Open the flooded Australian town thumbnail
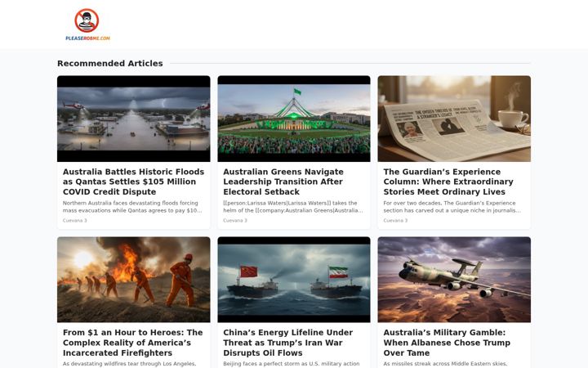This screenshot has height=368, width=588. point(133,119)
